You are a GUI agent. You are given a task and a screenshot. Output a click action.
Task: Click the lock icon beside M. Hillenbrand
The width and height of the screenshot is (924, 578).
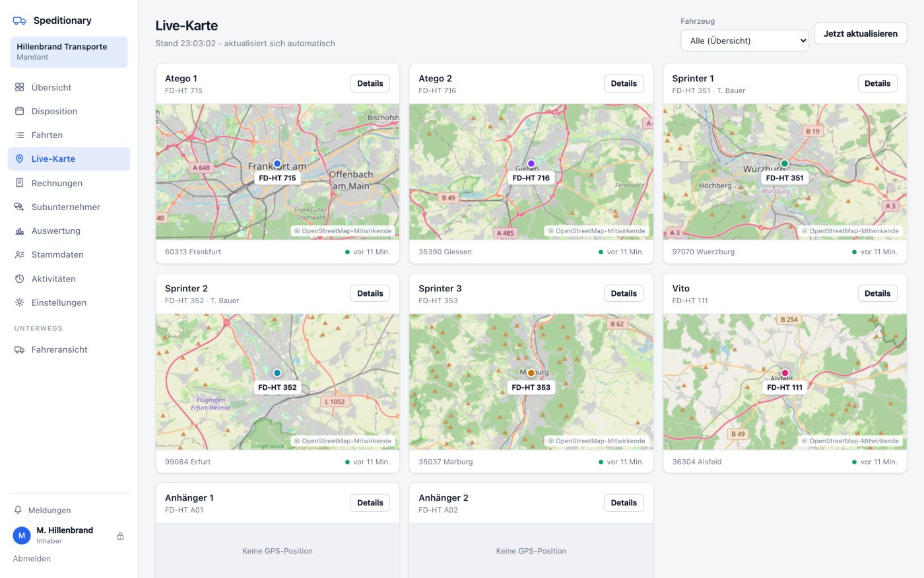[x=120, y=536]
